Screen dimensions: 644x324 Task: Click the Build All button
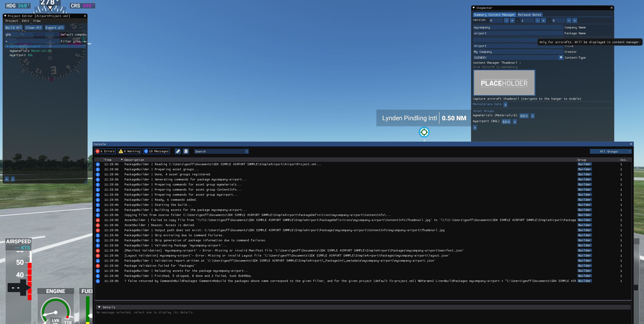tap(13, 28)
